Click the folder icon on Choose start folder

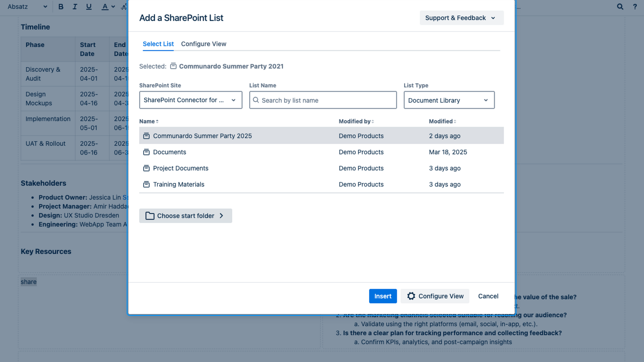point(150,216)
